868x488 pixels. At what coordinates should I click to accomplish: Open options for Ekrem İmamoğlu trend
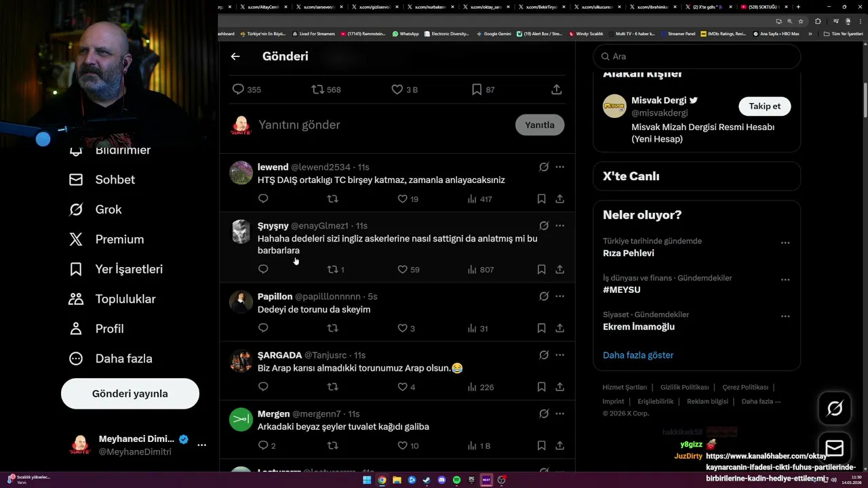(785, 316)
